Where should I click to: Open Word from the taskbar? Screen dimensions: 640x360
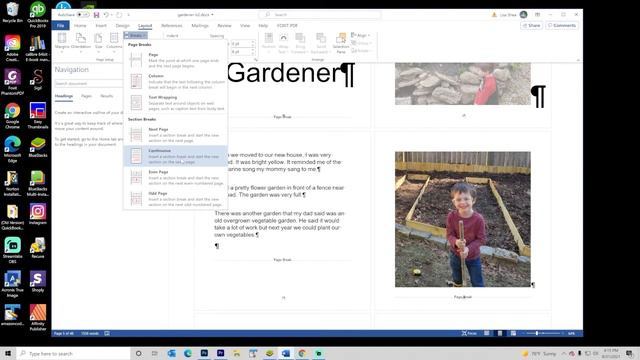pos(286,353)
